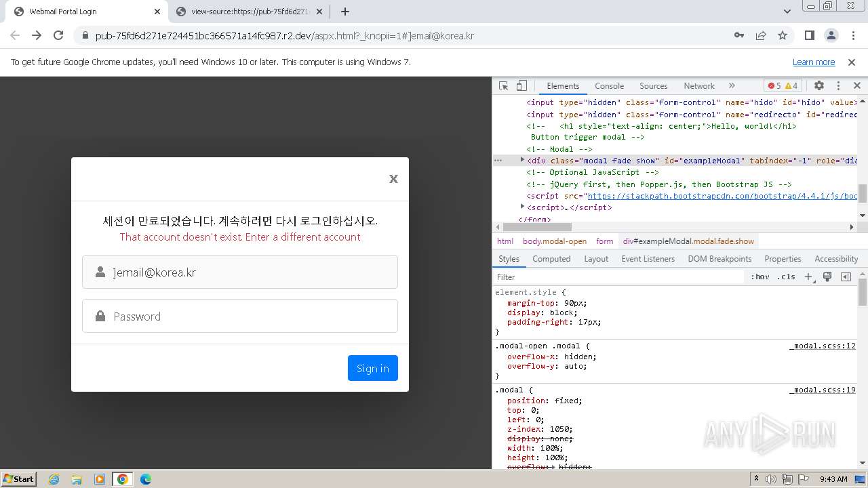Click the 5 errors 4 warnings counter
This screenshot has height=488, width=868.
click(x=783, y=86)
